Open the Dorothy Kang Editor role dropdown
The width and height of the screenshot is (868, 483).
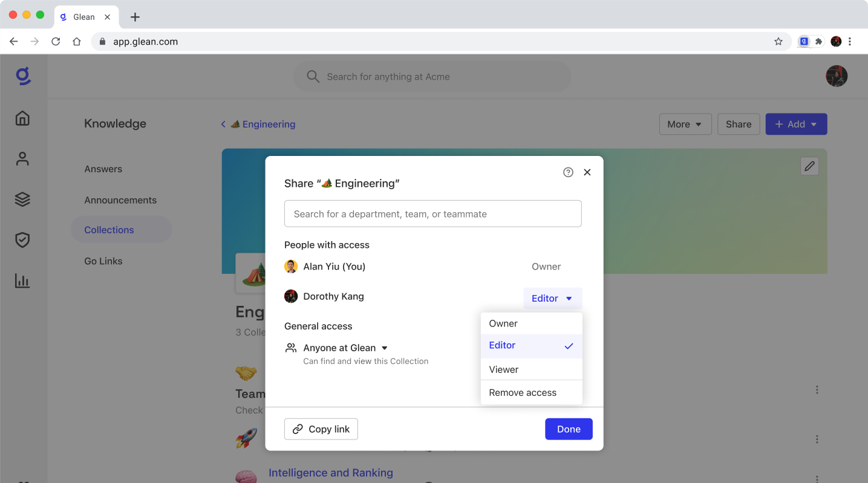[x=552, y=298]
